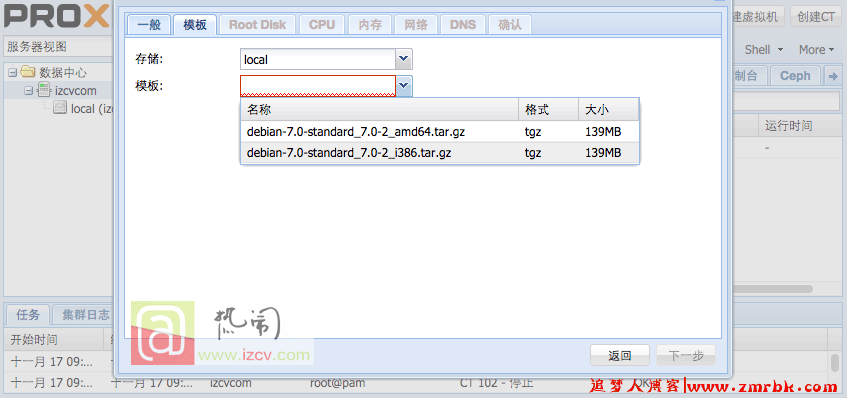Select the debian amd64 template row

tap(440, 132)
